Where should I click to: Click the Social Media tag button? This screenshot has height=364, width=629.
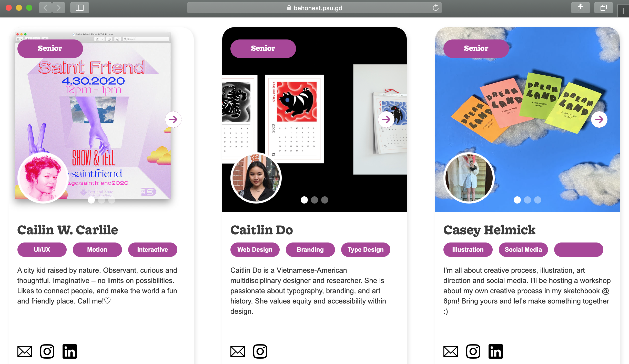523,250
